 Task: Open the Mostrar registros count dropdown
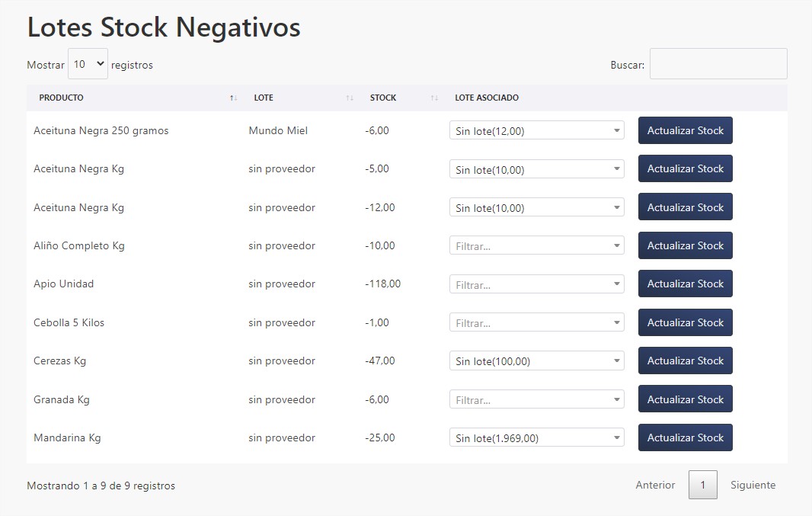pyautogui.click(x=88, y=64)
